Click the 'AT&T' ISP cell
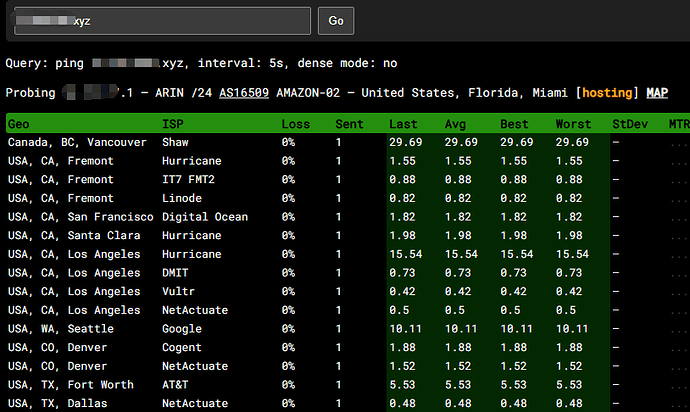Screen dimensions: 690x412 click(x=175, y=385)
